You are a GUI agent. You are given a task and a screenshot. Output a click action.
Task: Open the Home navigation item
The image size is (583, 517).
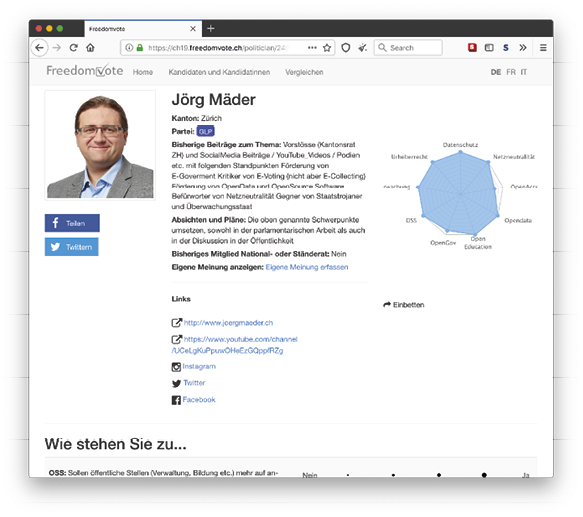[x=143, y=72]
